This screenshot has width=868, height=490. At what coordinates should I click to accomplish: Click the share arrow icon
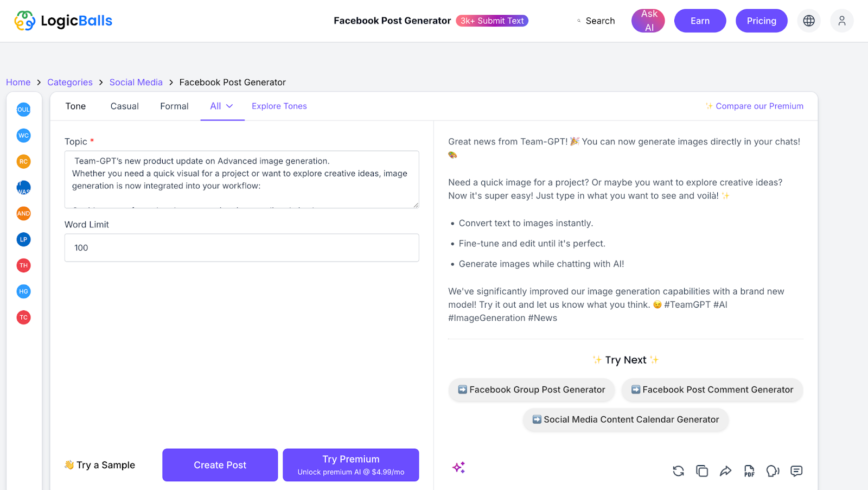[725, 471]
